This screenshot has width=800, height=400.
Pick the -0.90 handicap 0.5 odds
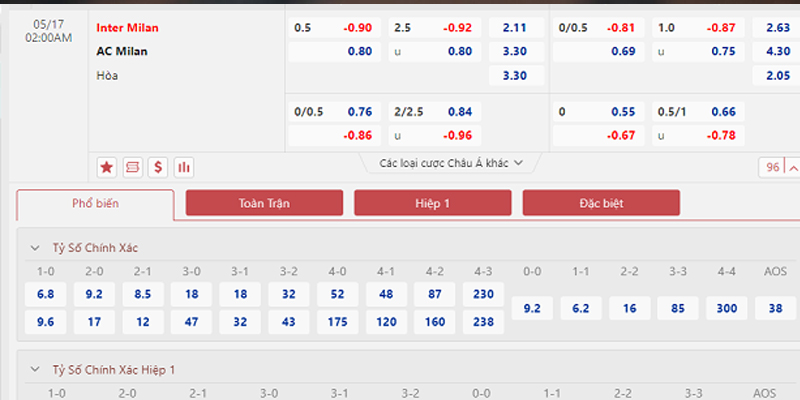point(335,28)
